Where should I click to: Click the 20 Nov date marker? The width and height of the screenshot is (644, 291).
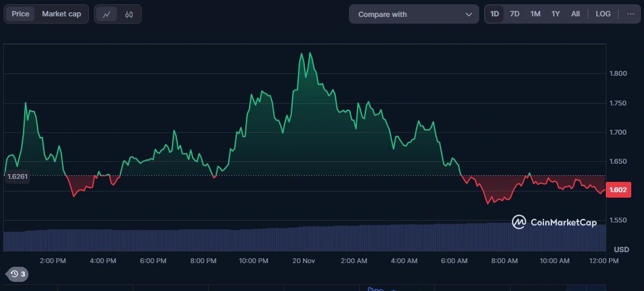tap(304, 261)
